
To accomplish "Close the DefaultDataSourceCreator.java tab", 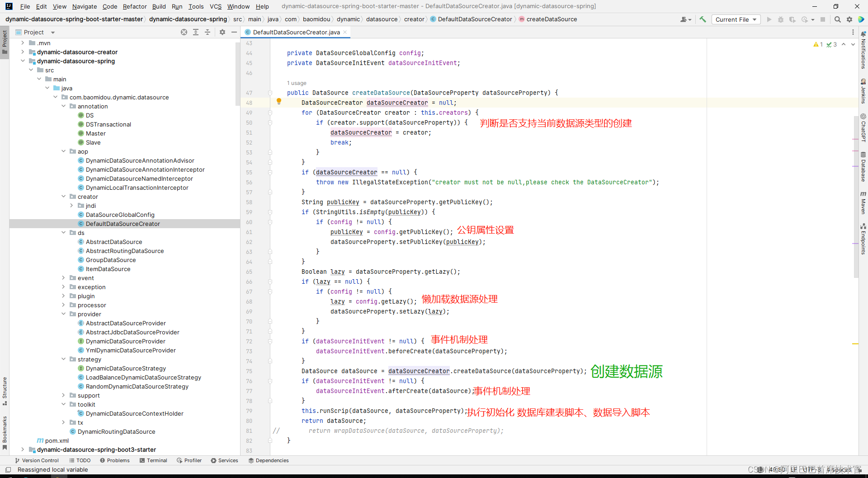I will pyautogui.click(x=345, y=32).
